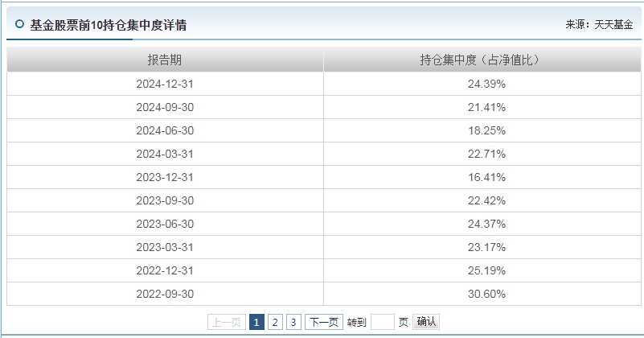Select the 2023-12-31 date cell
Image resolution: width=644 pixels, height=338 pixels.
tap(165, 178)
